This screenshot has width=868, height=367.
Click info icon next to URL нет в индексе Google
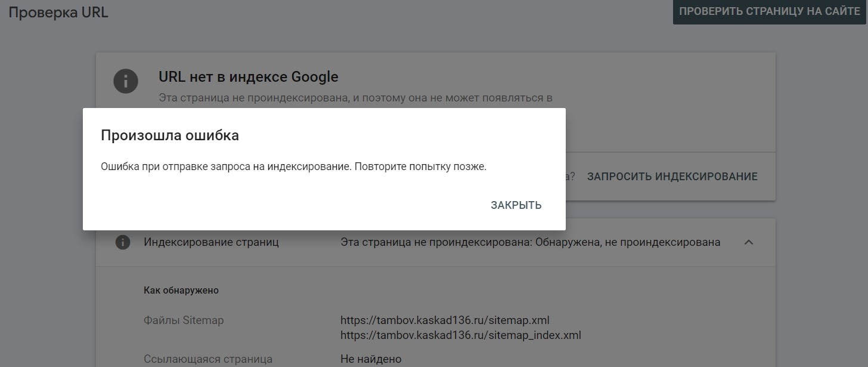[126, 81]
